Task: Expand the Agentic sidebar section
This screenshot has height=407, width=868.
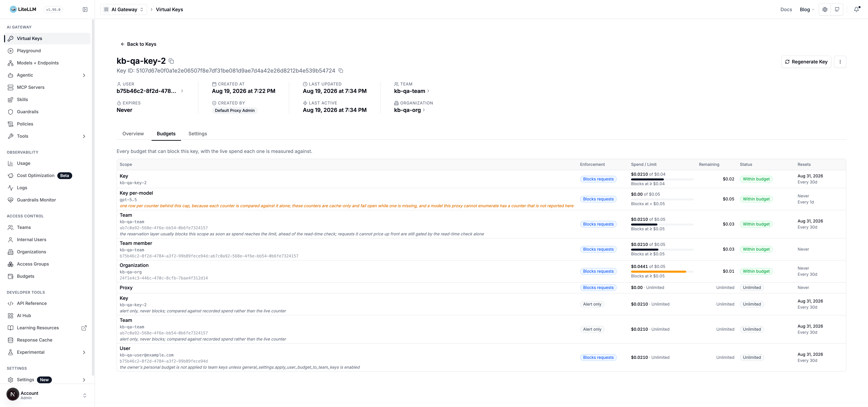Action: (47, 75)
